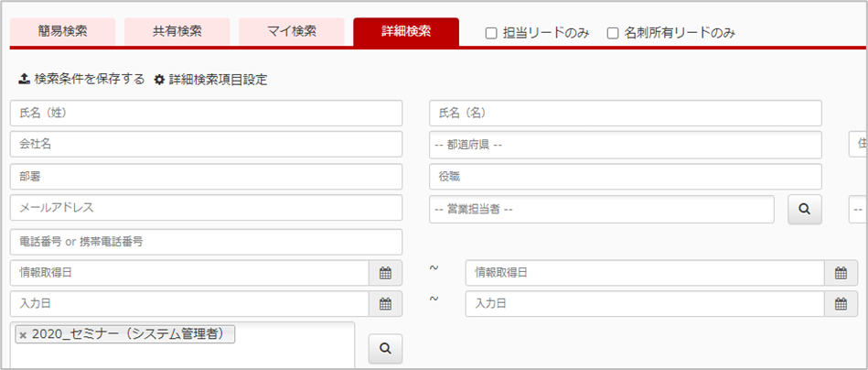
Task: Open calendar for start 入力日
Action: [386, 303]
